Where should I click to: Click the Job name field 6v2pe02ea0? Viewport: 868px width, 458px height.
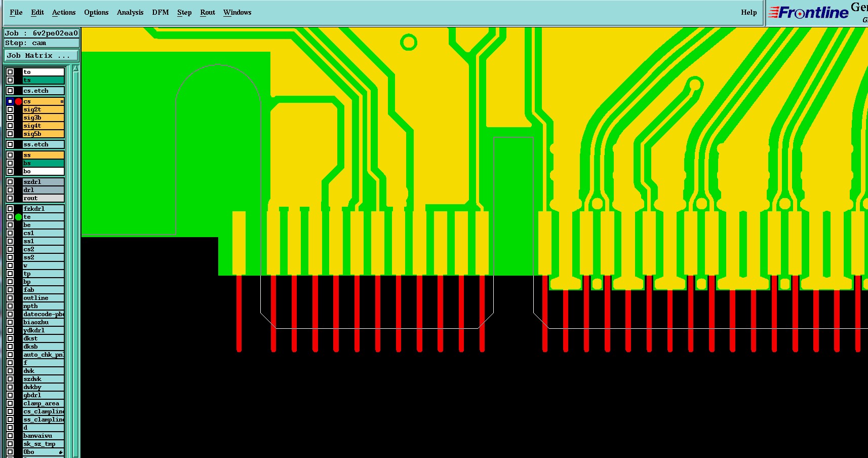(42, 33)
